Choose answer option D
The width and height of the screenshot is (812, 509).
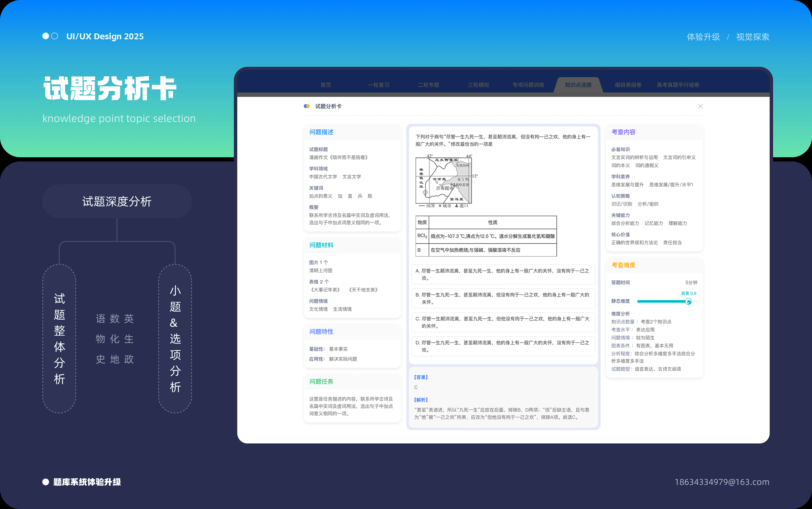503,346
